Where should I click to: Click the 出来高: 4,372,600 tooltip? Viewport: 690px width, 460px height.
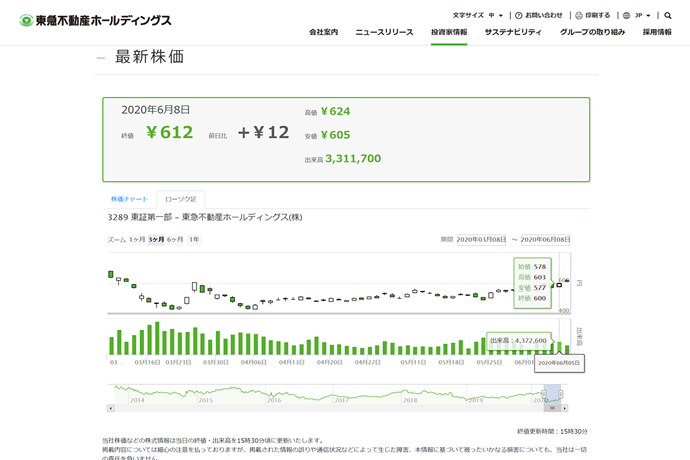click(x=518, y=340)
